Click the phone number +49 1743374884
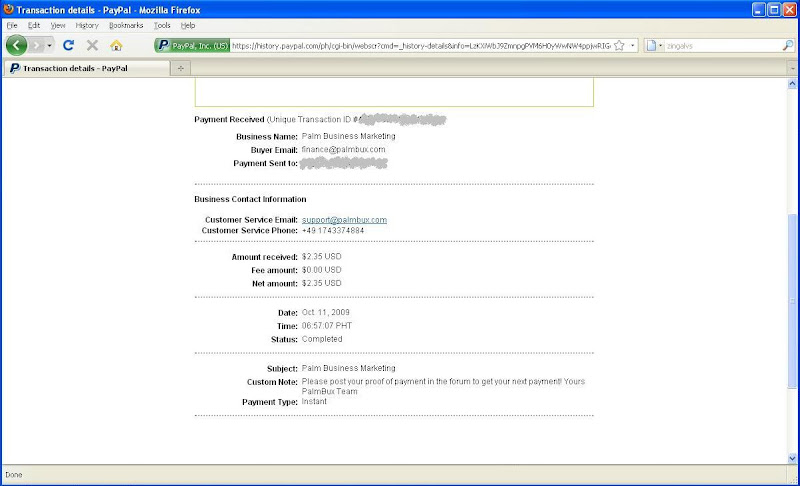The height and width of the screenshot is (486, 800). click(333, 231)
